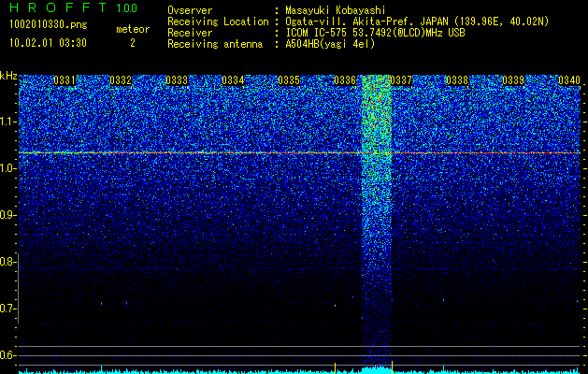Click ICOM IC-575 53.7492 MHz USB text

(x=375, y=33)
